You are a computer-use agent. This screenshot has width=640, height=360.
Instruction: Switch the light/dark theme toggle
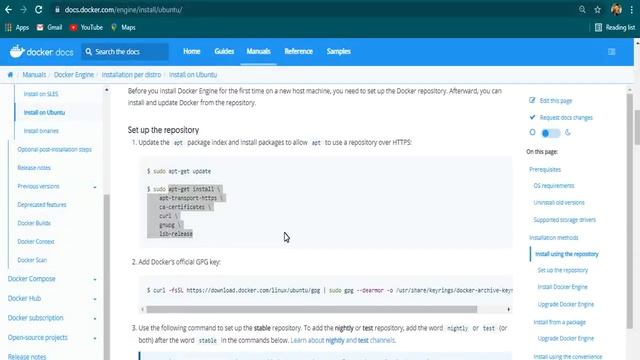550,133
